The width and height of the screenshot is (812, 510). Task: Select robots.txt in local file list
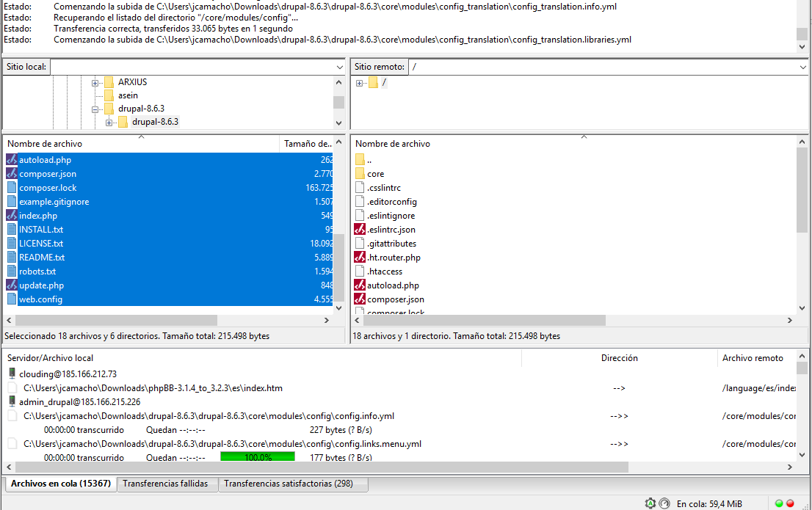coord(37,272)
